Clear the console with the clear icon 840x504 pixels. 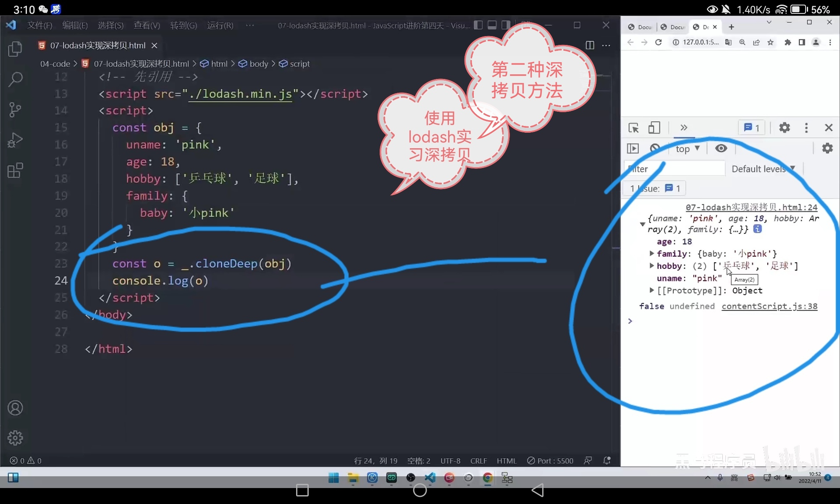[x=654, y=148]
